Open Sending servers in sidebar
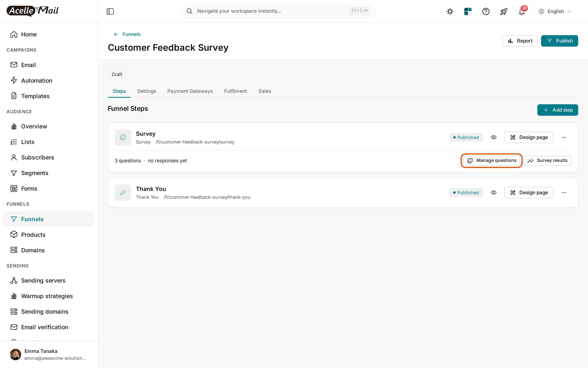The height and width of the screenshot is (368, 588). (49, 281)
